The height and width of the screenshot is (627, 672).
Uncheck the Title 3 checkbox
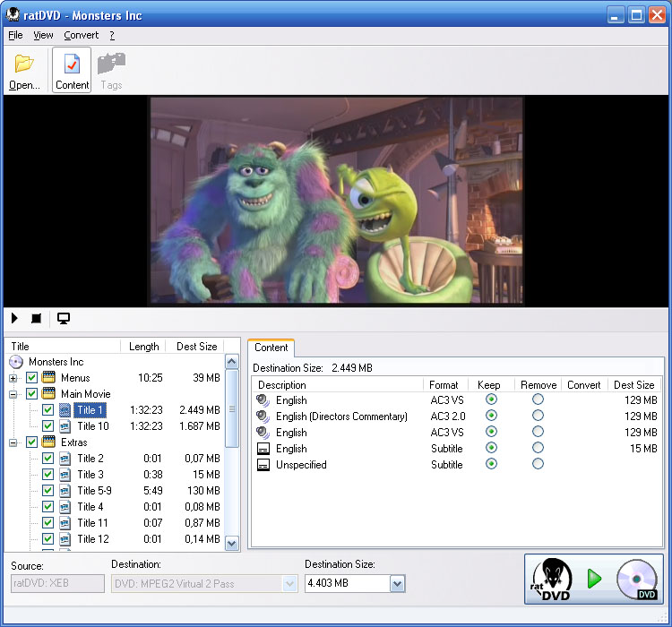click(48, 475)
